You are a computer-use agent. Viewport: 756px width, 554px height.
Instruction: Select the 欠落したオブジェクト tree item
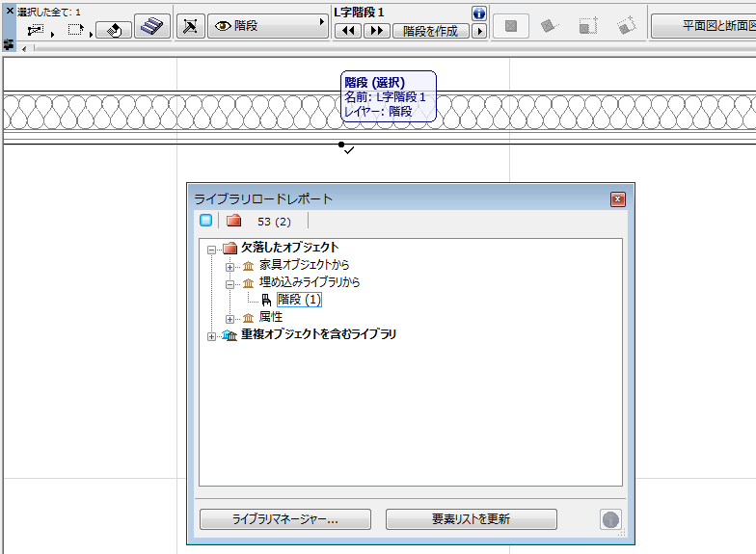coord(289,248)
